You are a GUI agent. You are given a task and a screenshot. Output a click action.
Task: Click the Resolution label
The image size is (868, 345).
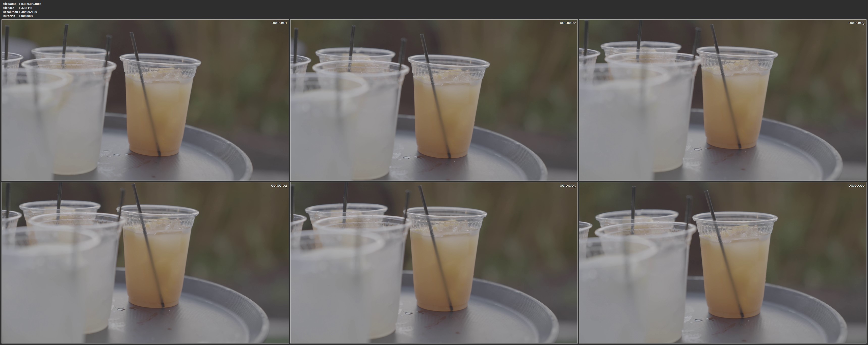click(x=10, y=12)
